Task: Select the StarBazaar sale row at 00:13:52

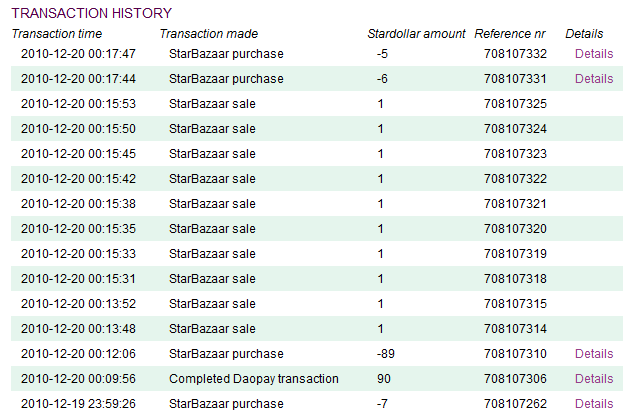Action: coord(317,304)
